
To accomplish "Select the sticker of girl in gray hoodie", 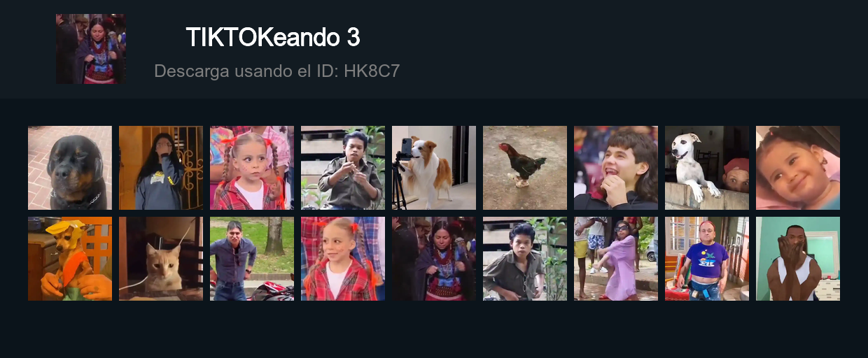I will (x=161, y=168).
